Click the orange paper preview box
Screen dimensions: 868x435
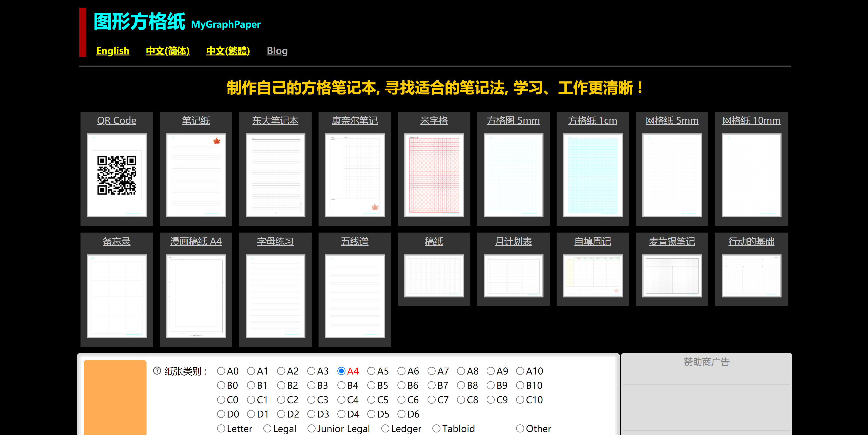[x=115, y=398]
